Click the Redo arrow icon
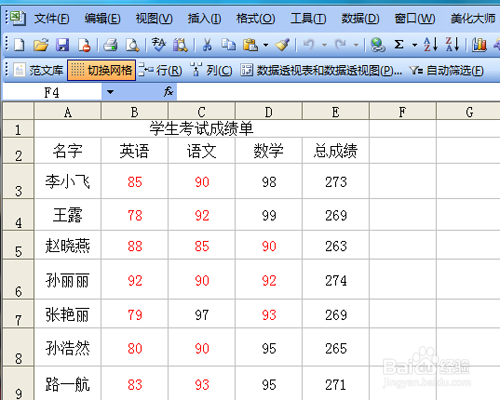 (x=341, y=44)
